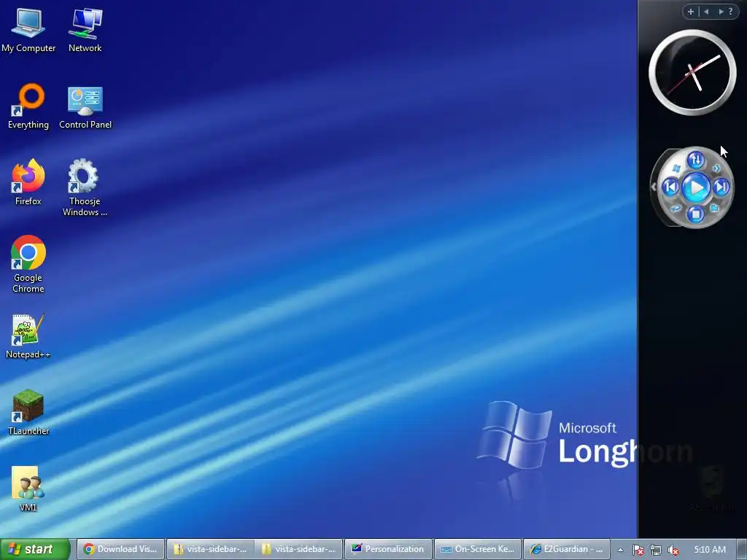Launch the TLauncher Minecraft block shortcut
Viewport: 747px width, 560px height.
28,413
